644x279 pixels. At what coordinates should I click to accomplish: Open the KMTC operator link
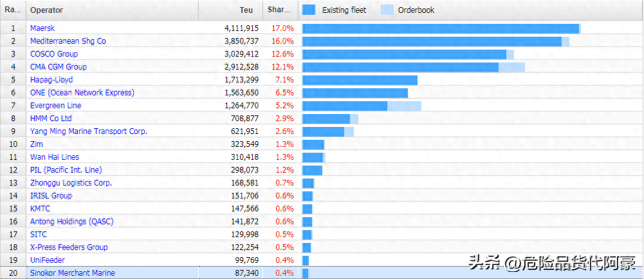40,208
